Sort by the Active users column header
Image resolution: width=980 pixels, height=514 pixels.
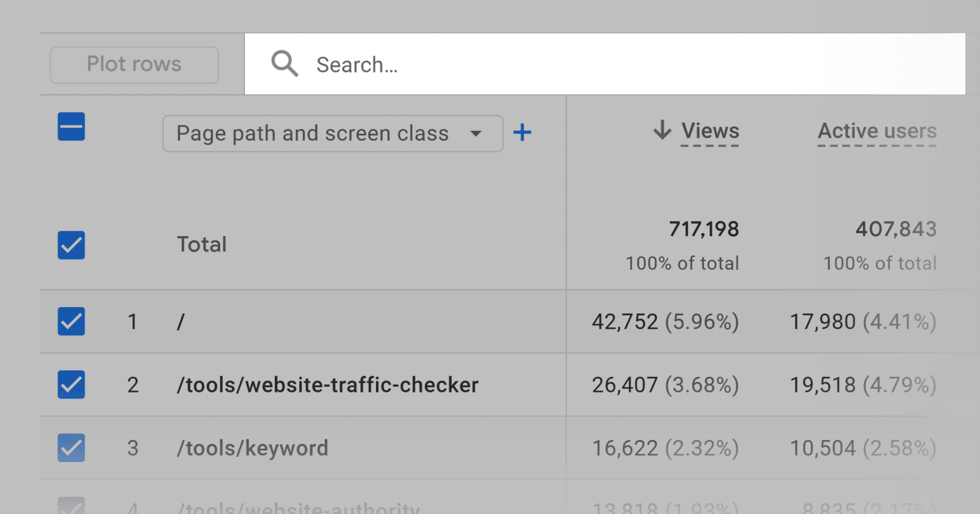tap(876, 131)
